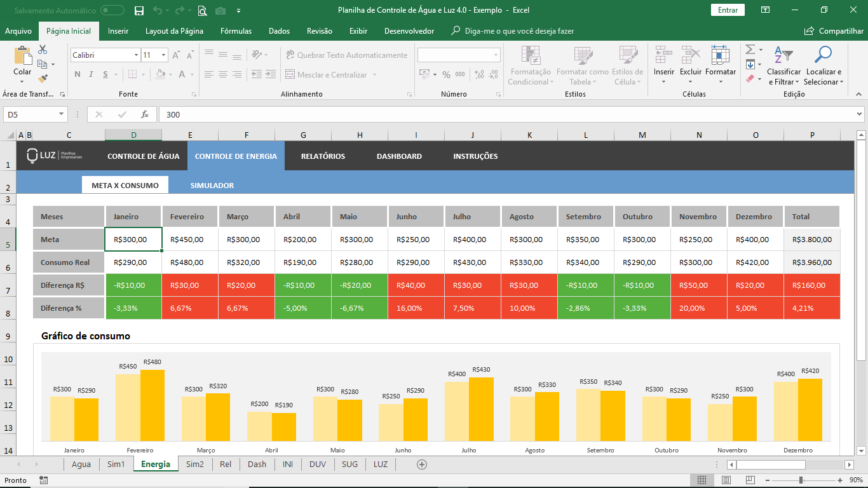Click the Copy icon
Viewport: 868px width, 488px height.
point(43,64)
